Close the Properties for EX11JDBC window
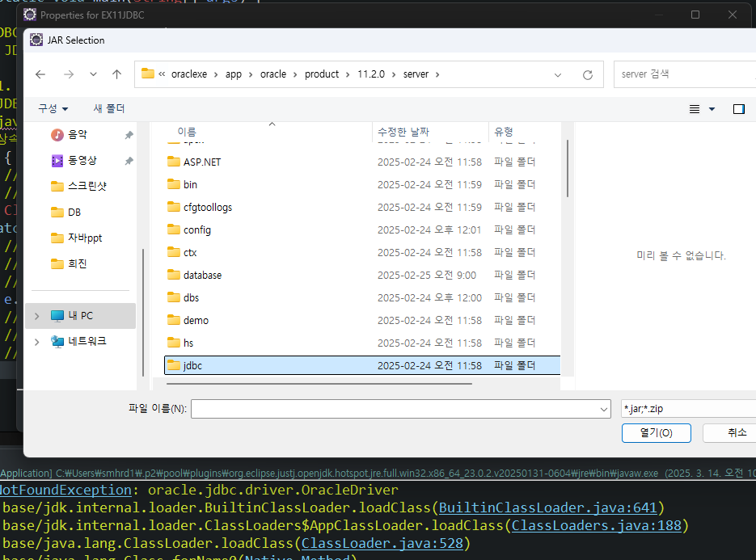Screen dimensions: 756x560 click(733, 15)
